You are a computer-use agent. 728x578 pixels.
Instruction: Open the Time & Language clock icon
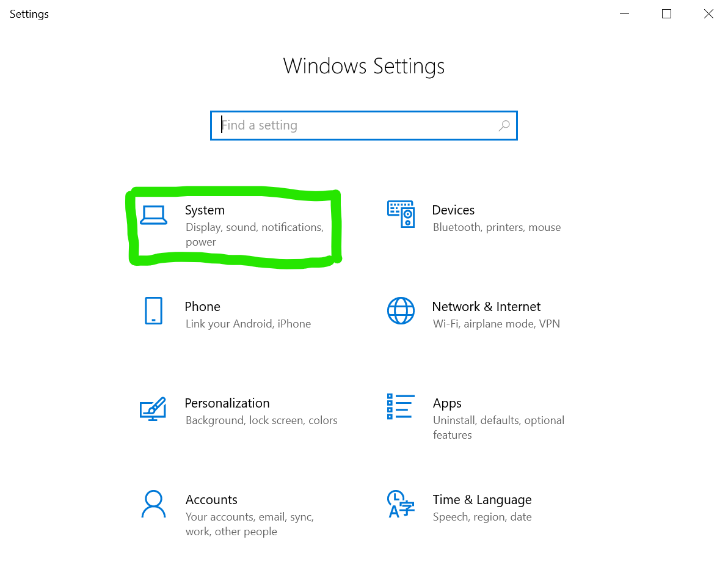(401, 503)
